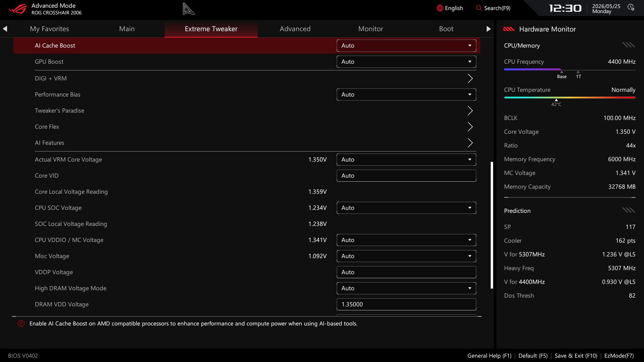Open Actual VRM Core Voltage dropdown
Screen dimensions: 644x362
point(406,160)
